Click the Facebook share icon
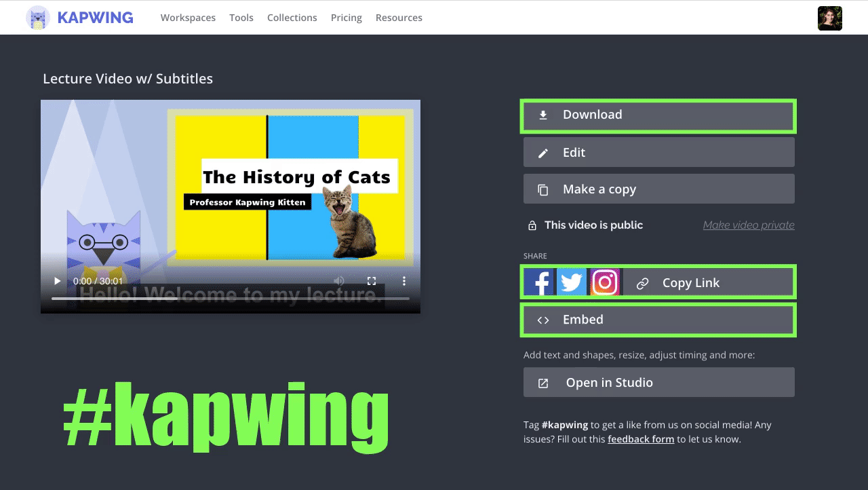The height and width of the screenshot is (490, 868). click(x=539, y=282)
